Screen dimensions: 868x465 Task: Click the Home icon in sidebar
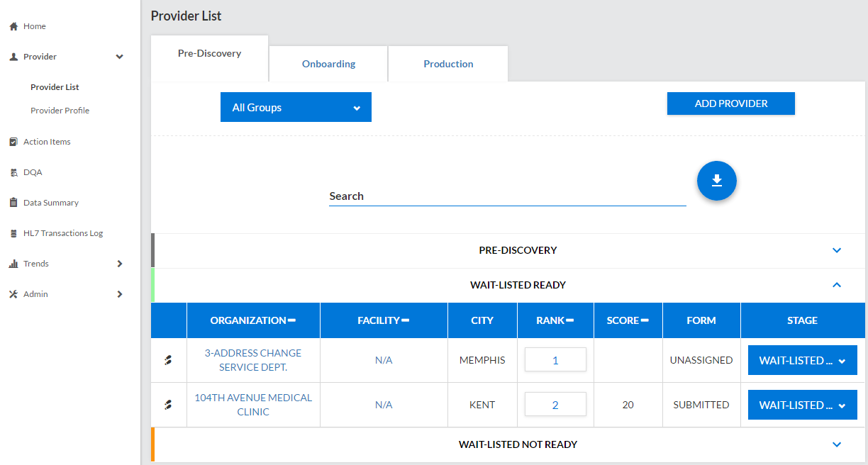coord(13,26)
